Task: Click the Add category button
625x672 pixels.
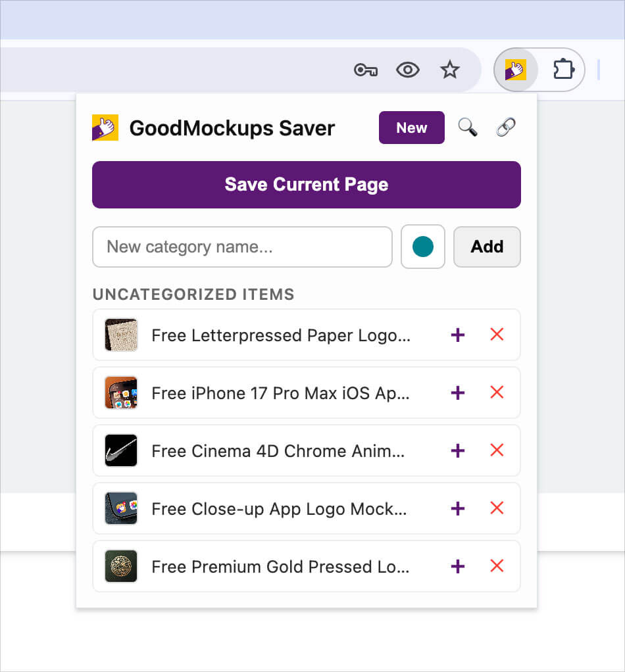Action: pos(487,247)
